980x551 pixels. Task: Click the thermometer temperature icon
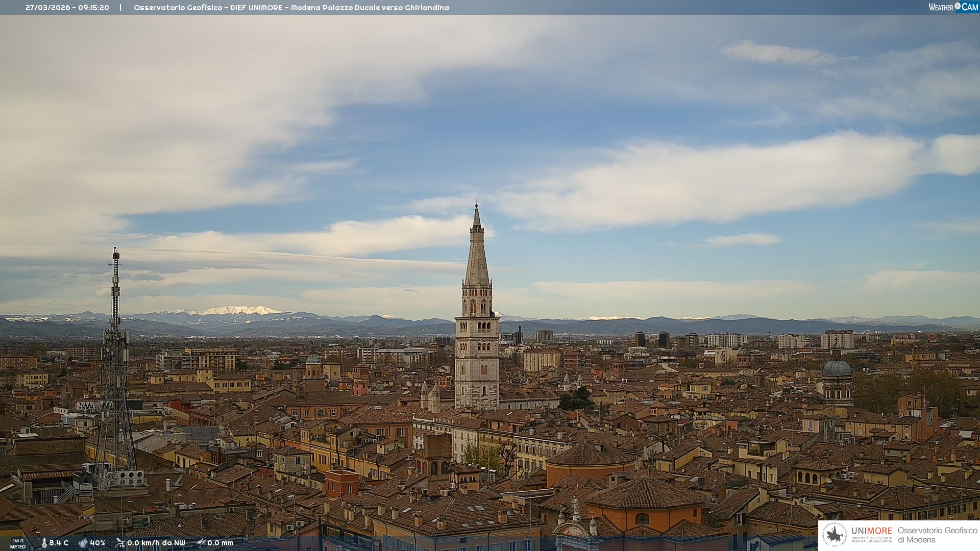tap(44, 543)
